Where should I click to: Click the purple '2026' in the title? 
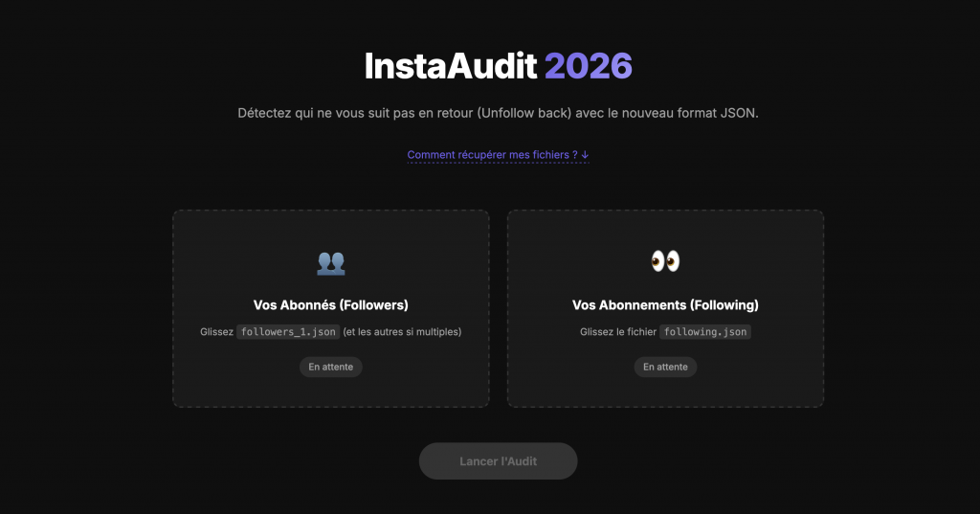coord(589,66)
